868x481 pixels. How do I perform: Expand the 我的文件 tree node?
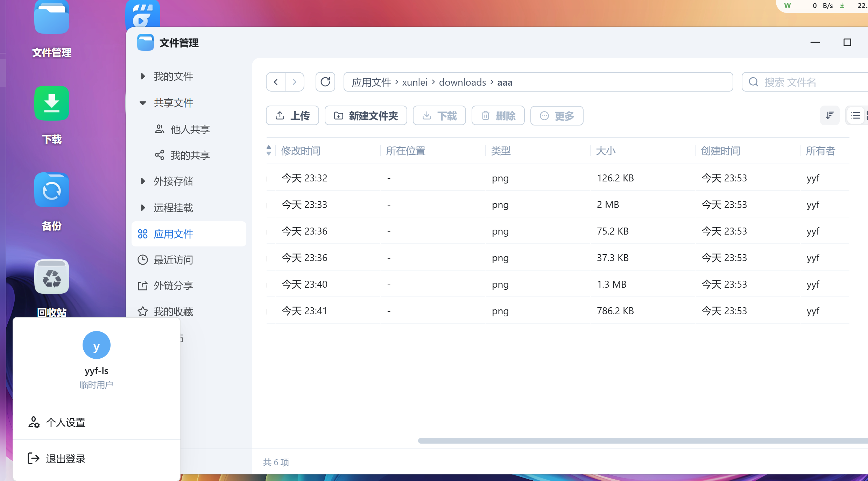pyautogui.click(x=143, y=76)
